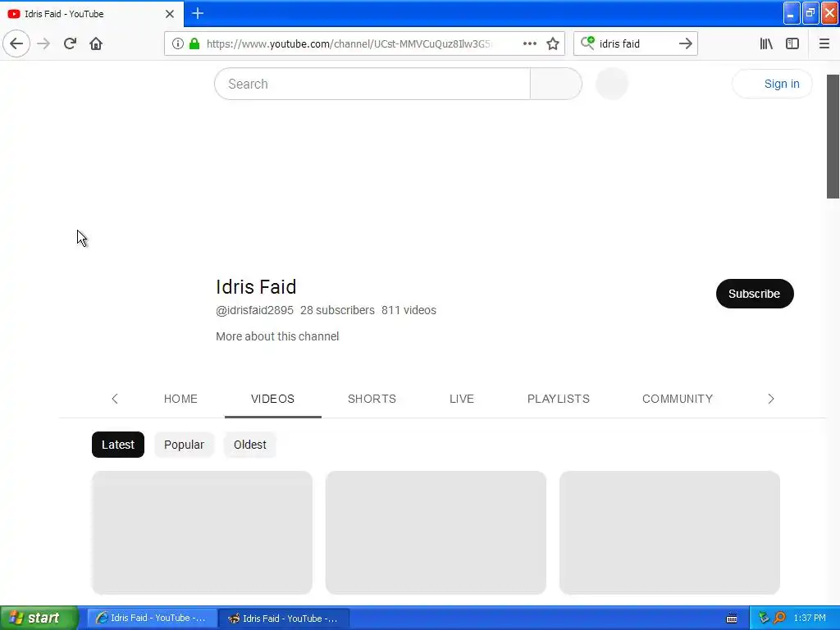
Task: Open the PLAYLISTS channel tab
Action: 558,399
